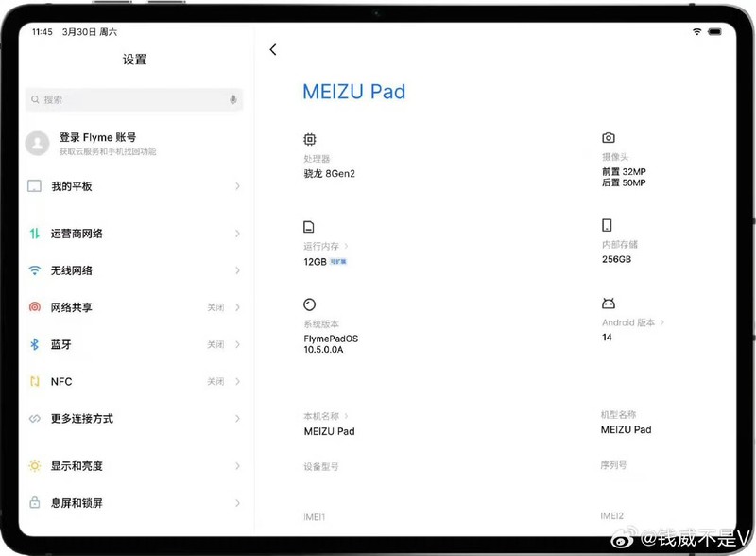This screenshot has height=556, width=756.
Task: Click the NFC icon in the sidebar
Action: 34,381
